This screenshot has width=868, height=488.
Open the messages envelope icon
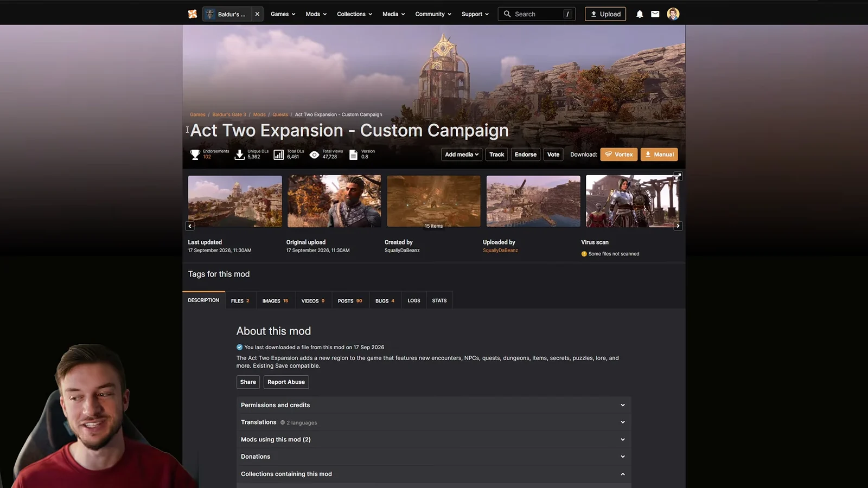655,14
